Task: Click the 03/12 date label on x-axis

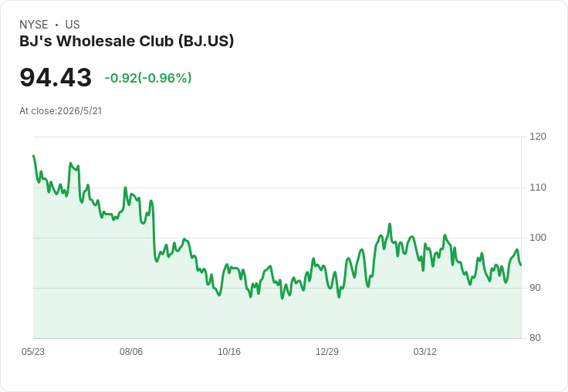Action: point(425,351)
